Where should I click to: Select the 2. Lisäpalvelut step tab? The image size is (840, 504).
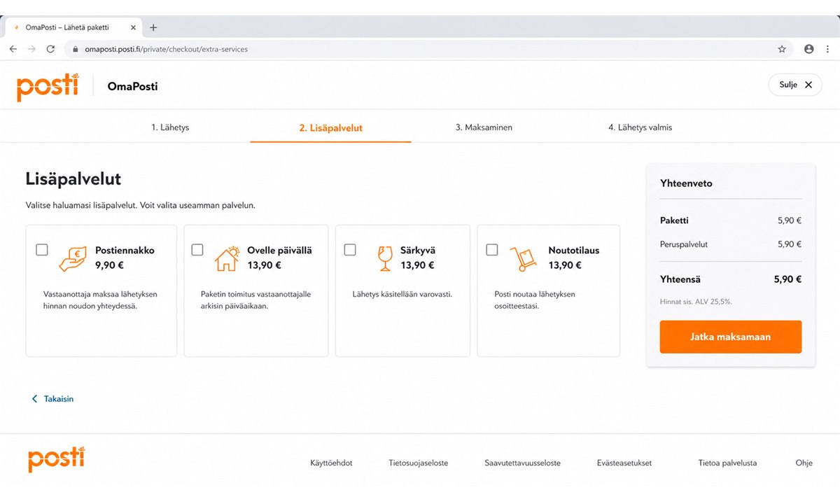click(x=330, y=128)
